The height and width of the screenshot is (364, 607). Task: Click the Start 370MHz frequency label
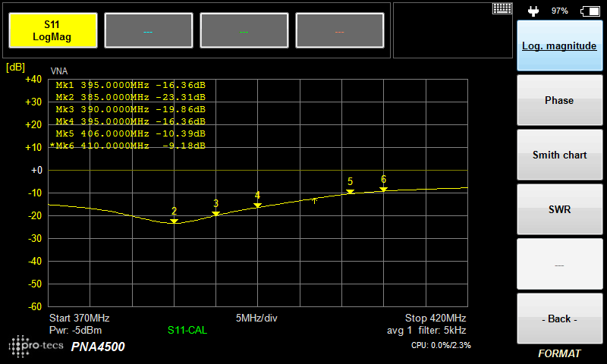[x=80, y=318]
